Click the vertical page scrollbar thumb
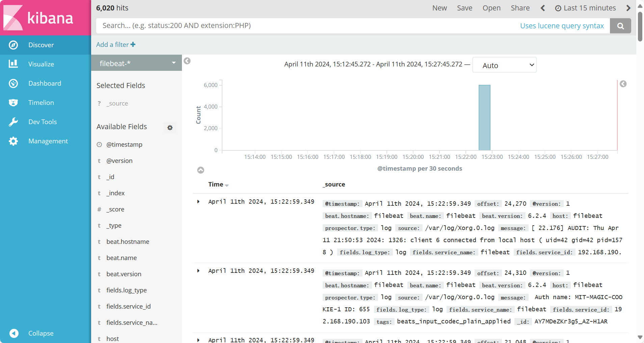644x343 pixels. pyautogui.click(x=640, y=26)
